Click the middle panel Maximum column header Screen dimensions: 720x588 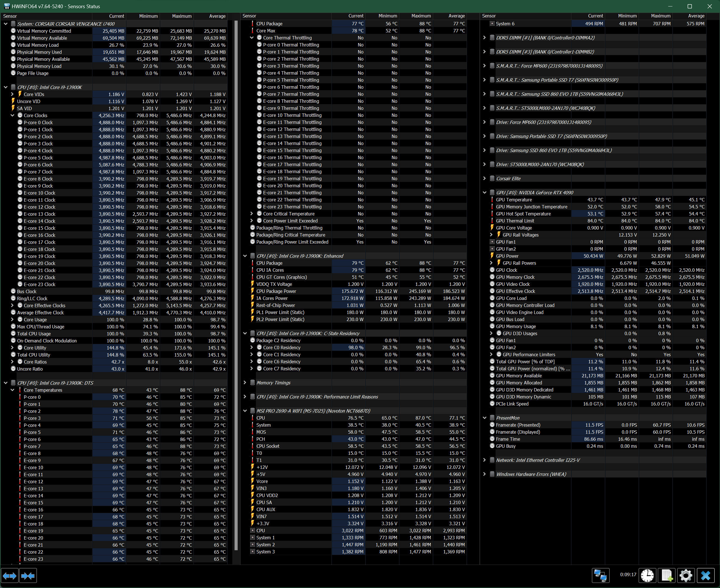(x=416, y=16)
